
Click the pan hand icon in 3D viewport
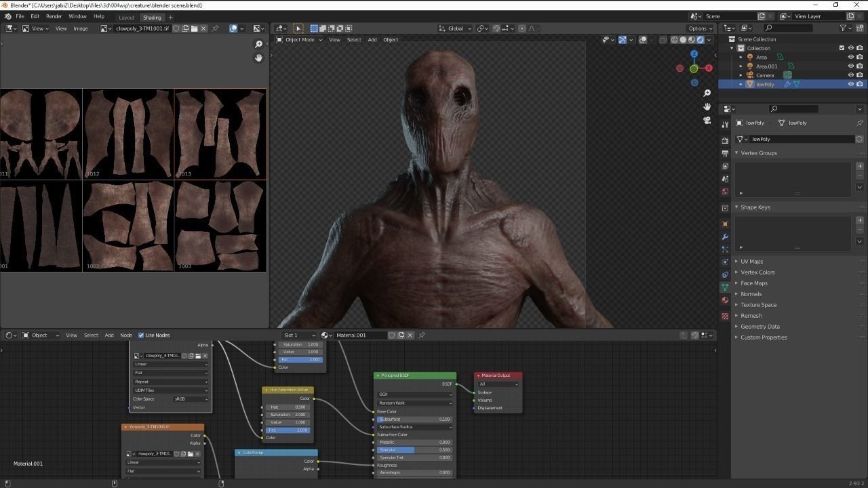pos(707,106)
